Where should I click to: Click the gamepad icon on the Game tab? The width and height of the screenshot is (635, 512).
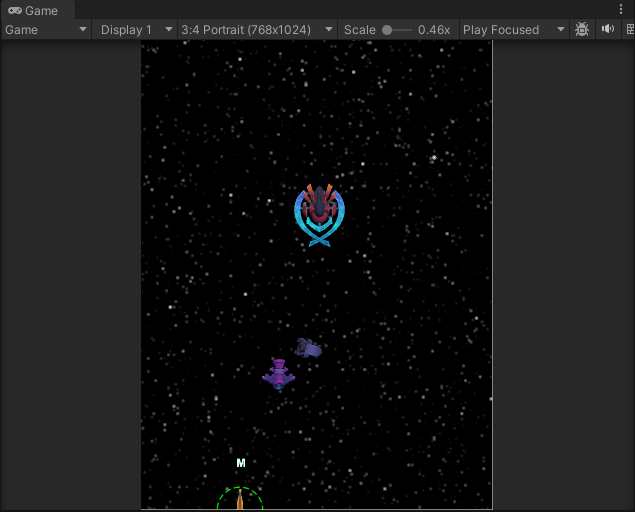click(14, 10)
